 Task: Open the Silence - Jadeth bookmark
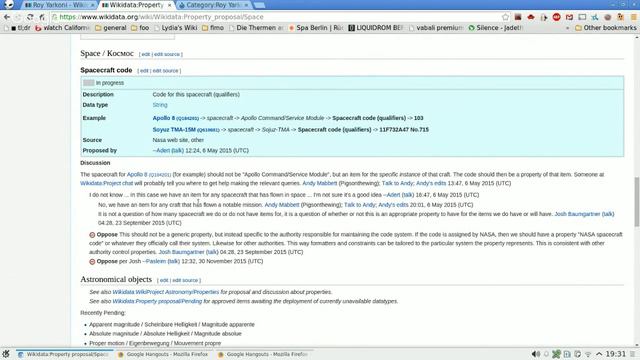tap(496, 28)
